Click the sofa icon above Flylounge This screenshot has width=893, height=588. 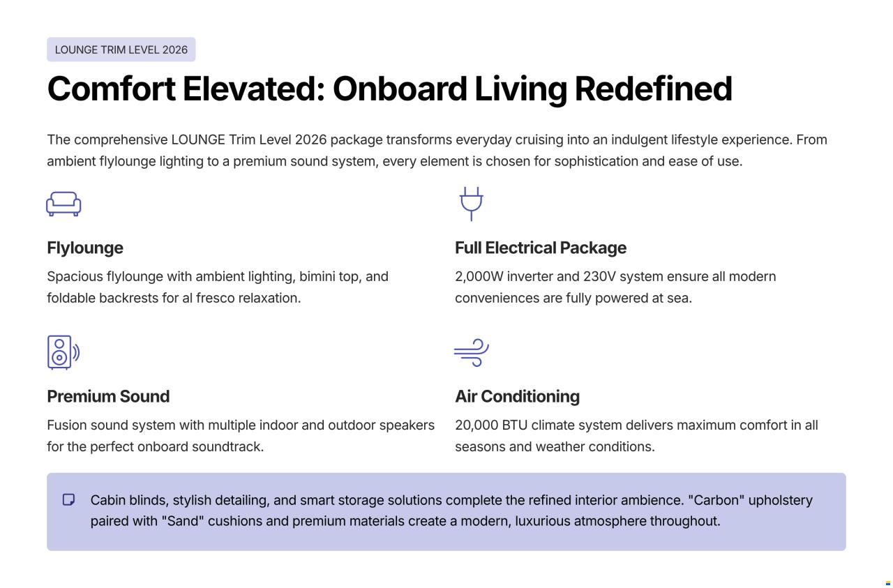63,204
